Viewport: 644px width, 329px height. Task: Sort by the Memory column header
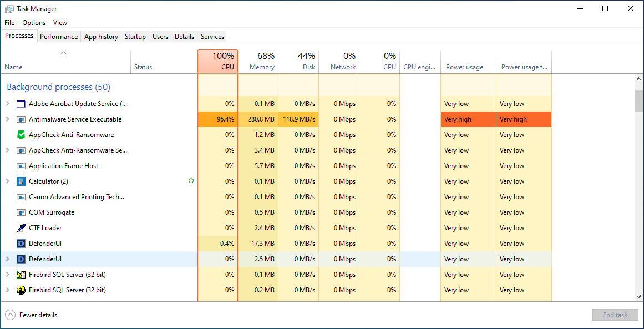click(258, 62)
